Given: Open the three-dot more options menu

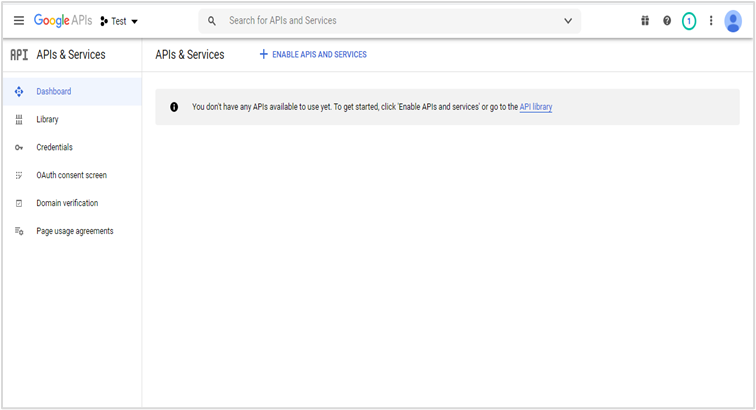Looking at the screenshot, I should (x=711, y=21).
